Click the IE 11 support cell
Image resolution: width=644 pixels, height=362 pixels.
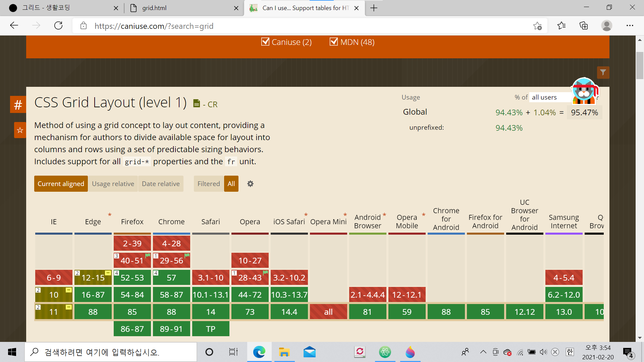point(54,312)
